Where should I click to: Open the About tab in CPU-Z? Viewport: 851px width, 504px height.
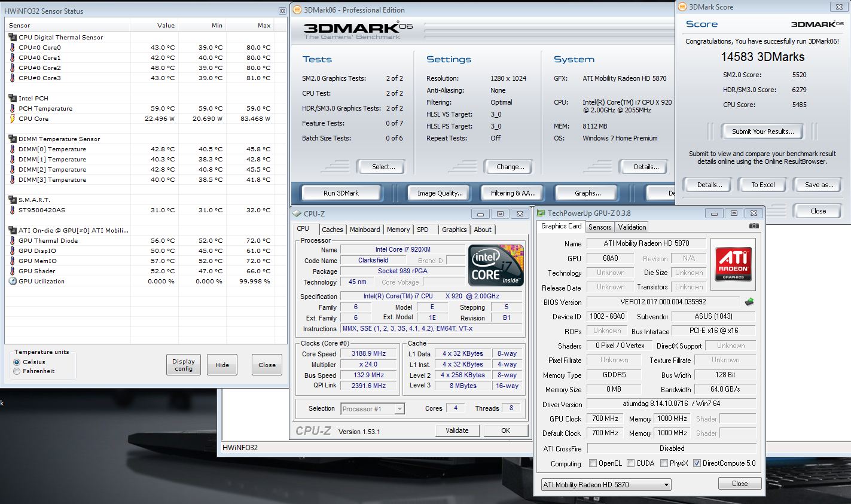pos(483,230)
